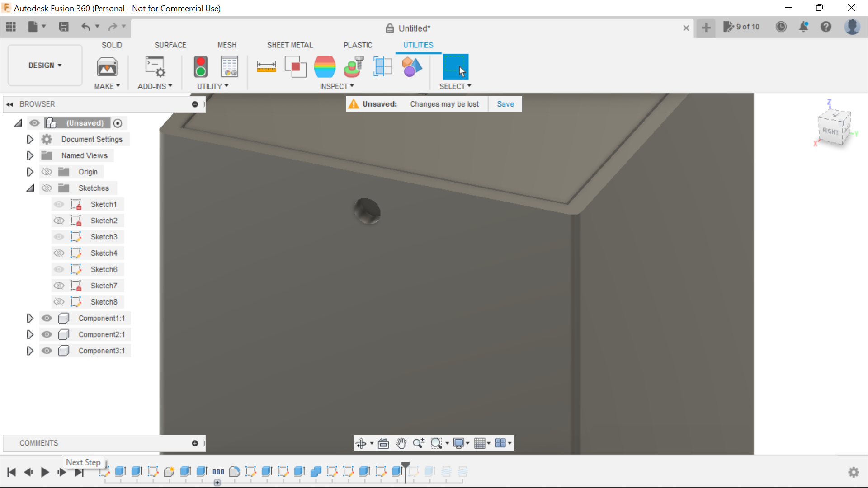Activate the Pan tool in view bar
This screenshot has width=868, height=488.
(x=401, y=443)
